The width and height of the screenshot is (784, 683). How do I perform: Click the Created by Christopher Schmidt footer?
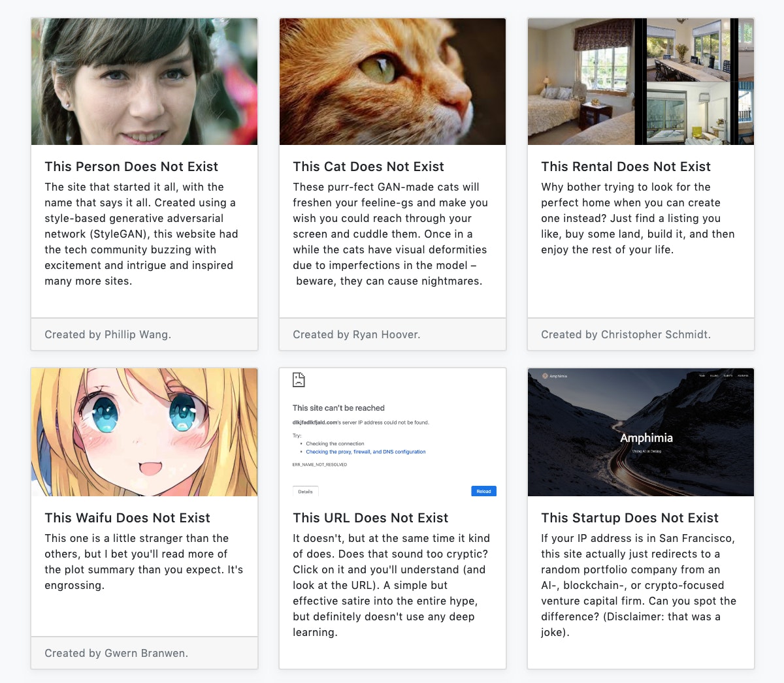[x=626, y=334]
